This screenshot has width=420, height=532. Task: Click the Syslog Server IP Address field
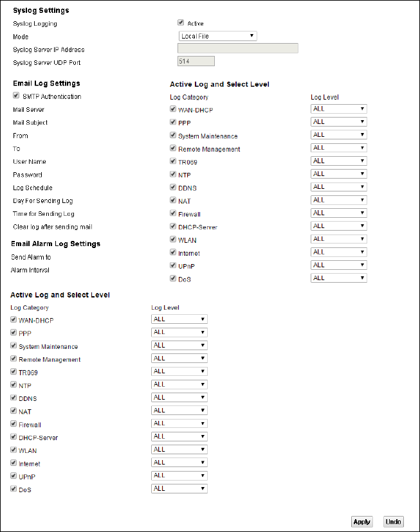click(x=237, y=48)
